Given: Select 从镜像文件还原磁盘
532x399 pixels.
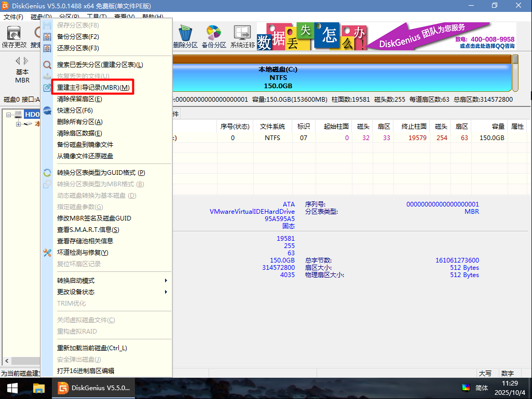Looking at the screenshot, I should tap(85, 156).
